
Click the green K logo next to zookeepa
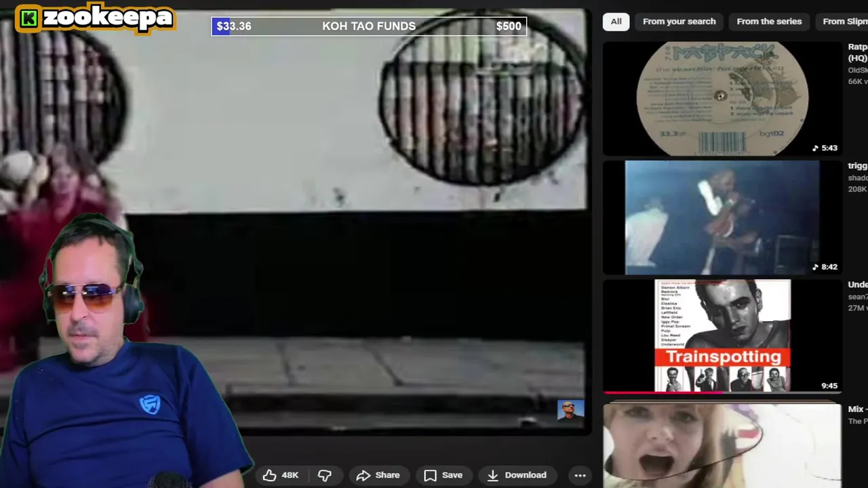point(28,18)
